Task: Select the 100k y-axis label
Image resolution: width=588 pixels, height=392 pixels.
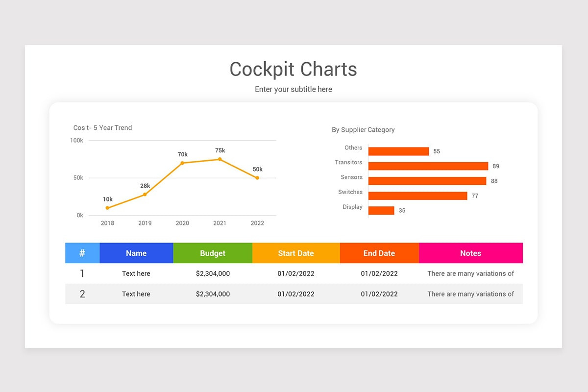Action: tap(77, 141)
